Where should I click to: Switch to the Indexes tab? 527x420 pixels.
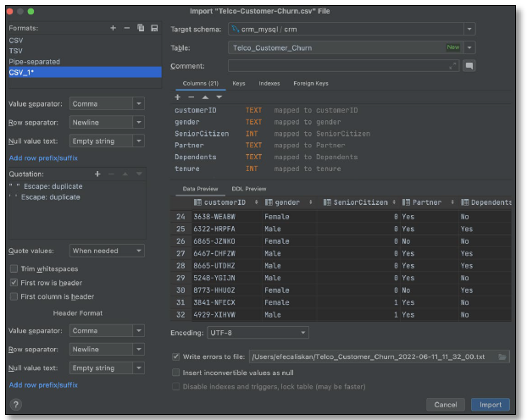click(269, 83)
